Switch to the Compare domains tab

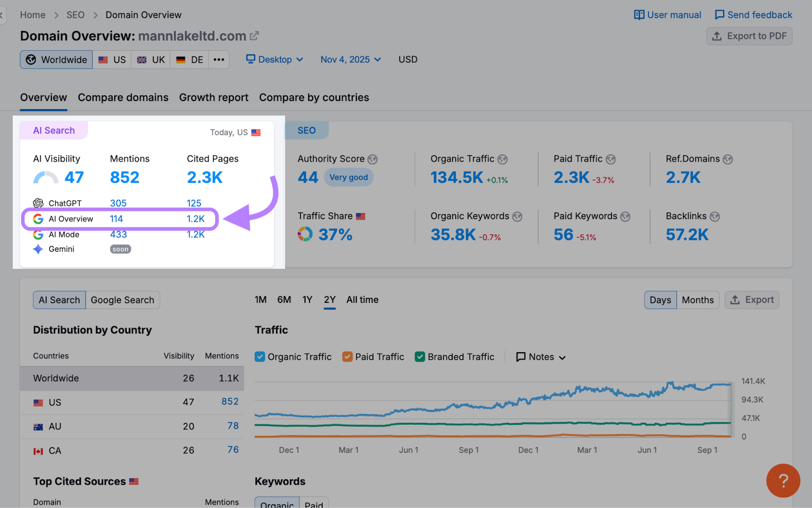coord(123,97)
